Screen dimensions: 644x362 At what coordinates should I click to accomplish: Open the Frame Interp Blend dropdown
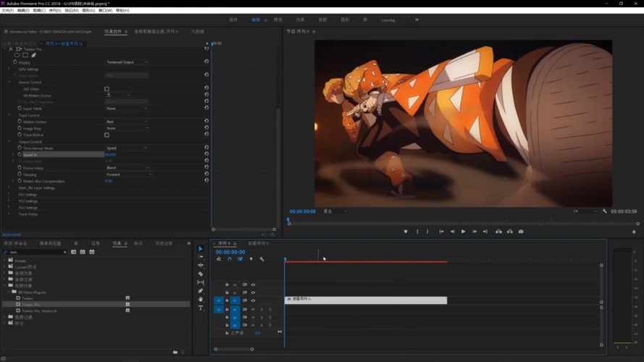[x=127, y=167]
